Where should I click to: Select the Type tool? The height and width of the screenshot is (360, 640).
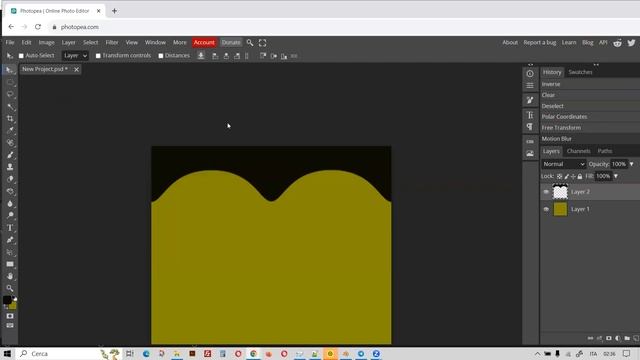(x=10, y=228)
